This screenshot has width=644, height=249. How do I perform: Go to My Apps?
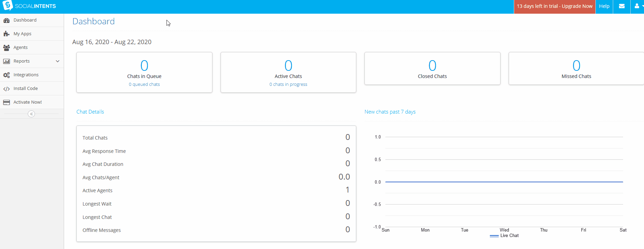point(32,34)
